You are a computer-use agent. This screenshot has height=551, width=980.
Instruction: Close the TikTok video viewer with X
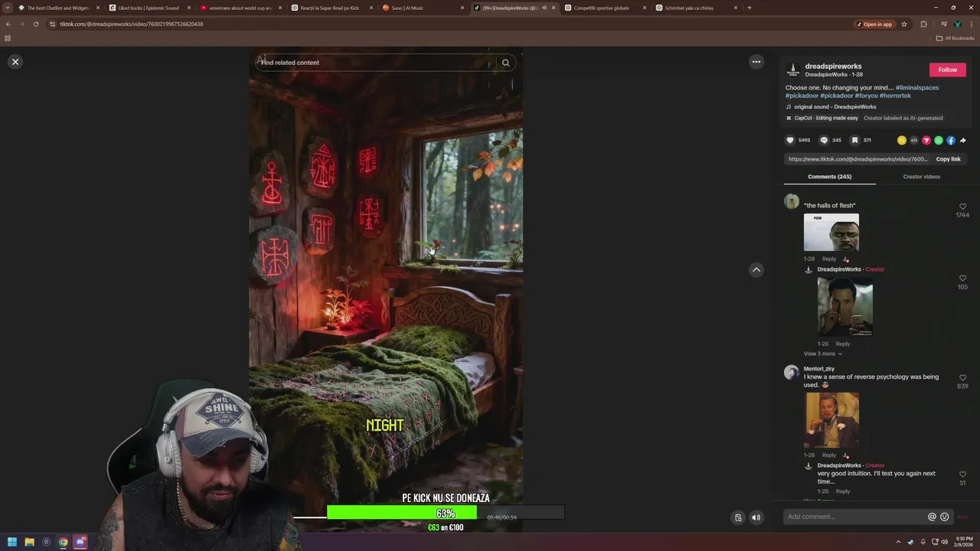(x=15, y=62)
